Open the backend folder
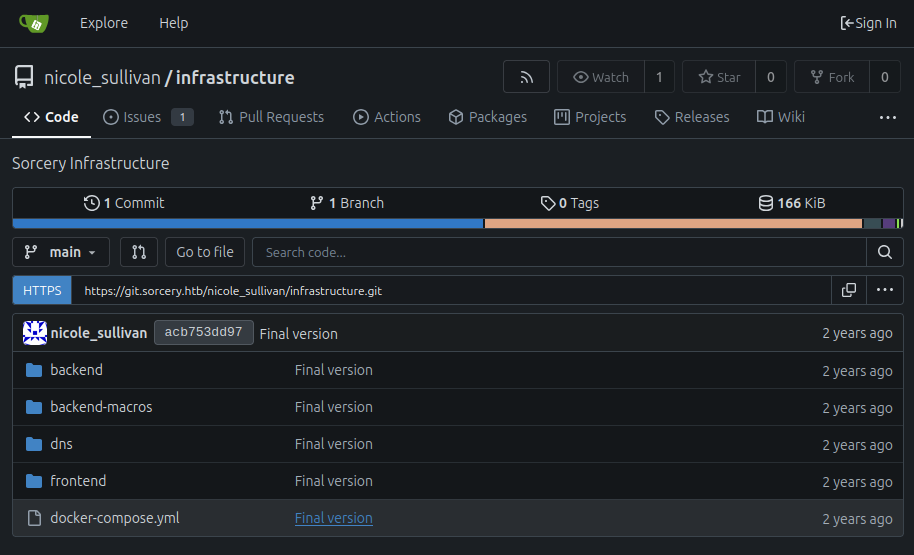The height and width of the screenshot is (555, 914). 76,370
